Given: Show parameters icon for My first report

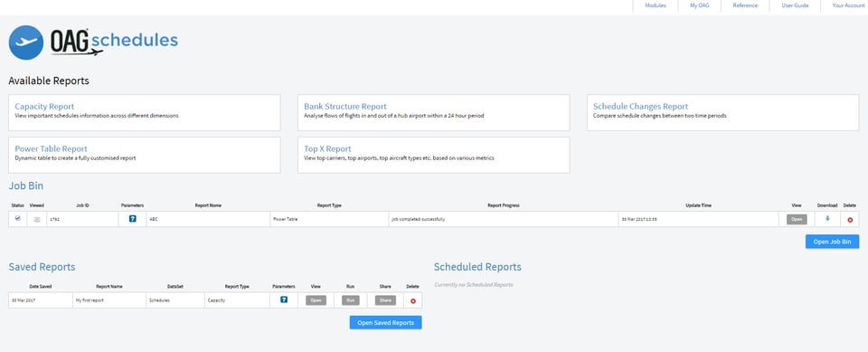Looking at the screenshot, I should (283, 300).
